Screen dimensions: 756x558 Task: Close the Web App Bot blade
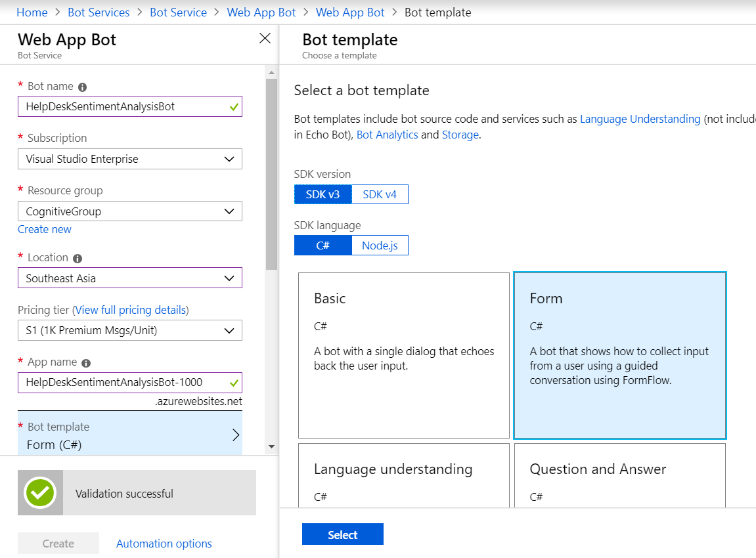click(x=265, y=38)
